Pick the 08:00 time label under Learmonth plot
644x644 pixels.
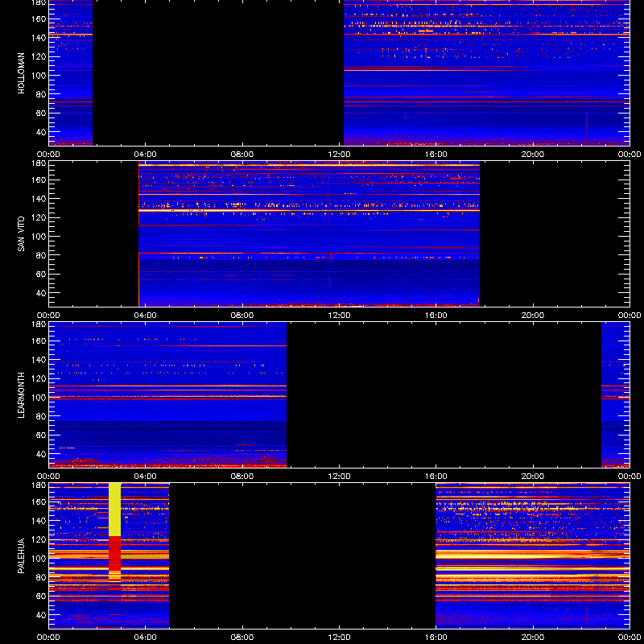coord(242,477)
